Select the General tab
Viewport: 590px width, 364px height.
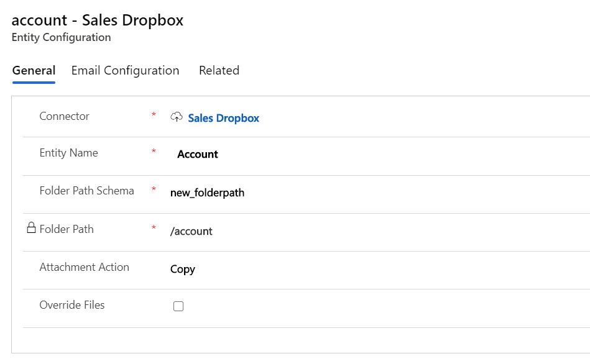tap(34, 70)
